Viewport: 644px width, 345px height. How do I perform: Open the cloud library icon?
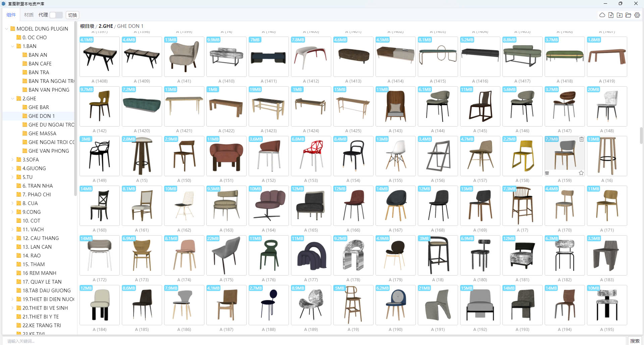(602, 15)
